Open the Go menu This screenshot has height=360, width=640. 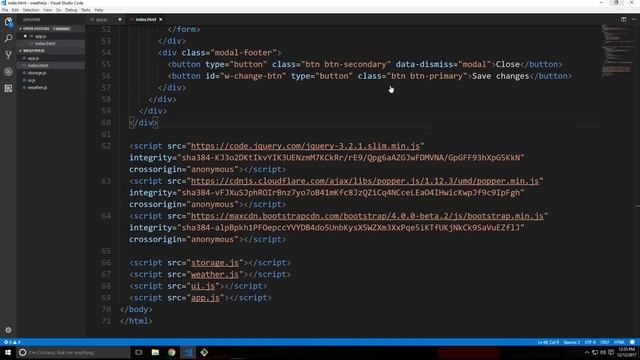coord(58,10)
